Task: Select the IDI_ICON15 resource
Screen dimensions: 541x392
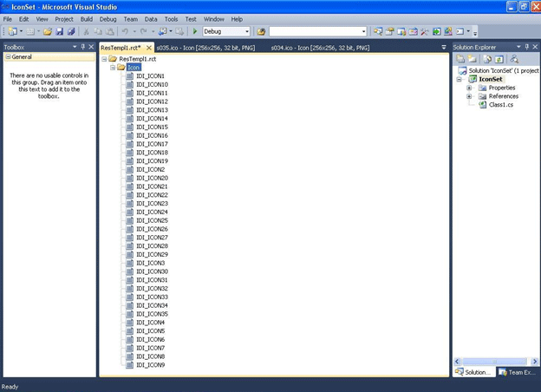Action: point(153,127)
